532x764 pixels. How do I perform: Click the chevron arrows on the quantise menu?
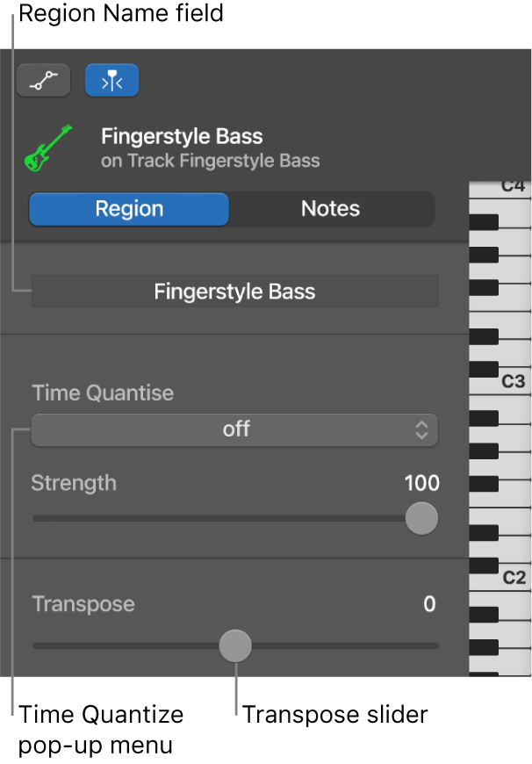(x=421, y=430)
